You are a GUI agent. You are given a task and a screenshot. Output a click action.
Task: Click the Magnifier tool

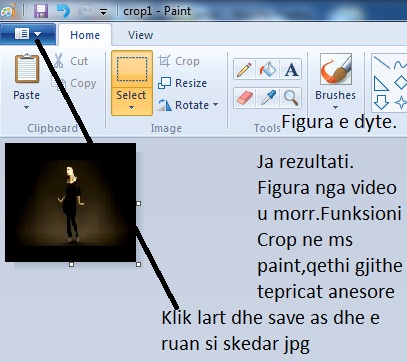point(291,98)
